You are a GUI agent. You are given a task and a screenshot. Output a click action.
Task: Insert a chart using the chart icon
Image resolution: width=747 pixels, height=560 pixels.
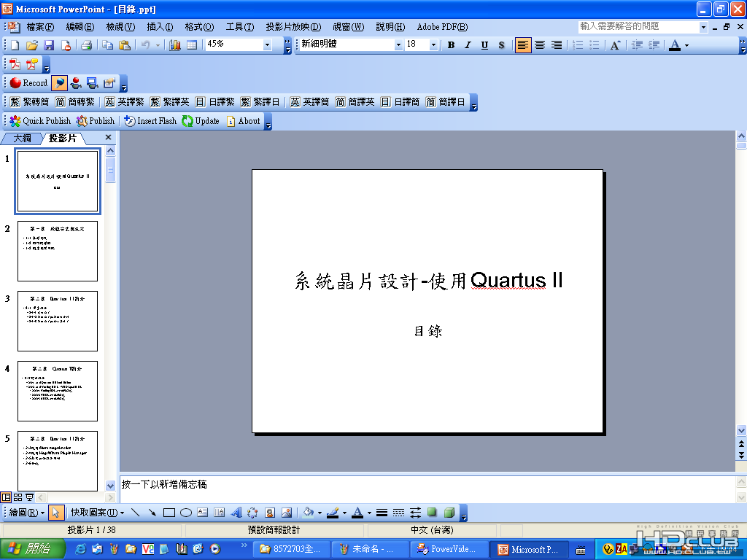(x=175, y=45)
